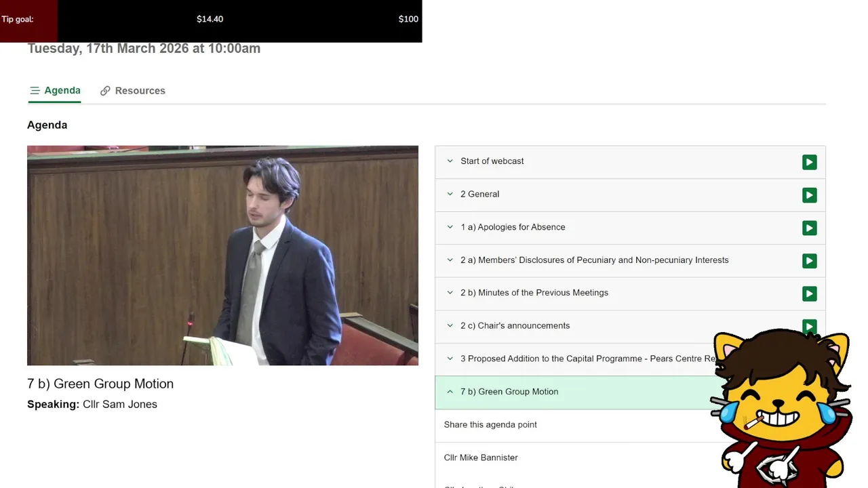The image size is (868, 488).
Task: Click the laughing cat avatar overlay
Action: point(780,408)
